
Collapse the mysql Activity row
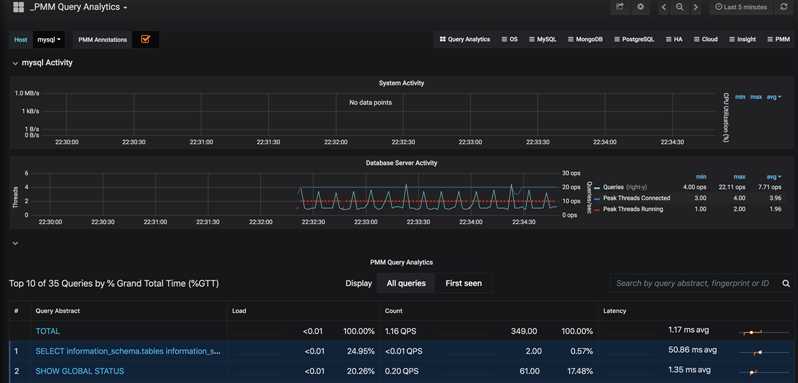point(42,63)
